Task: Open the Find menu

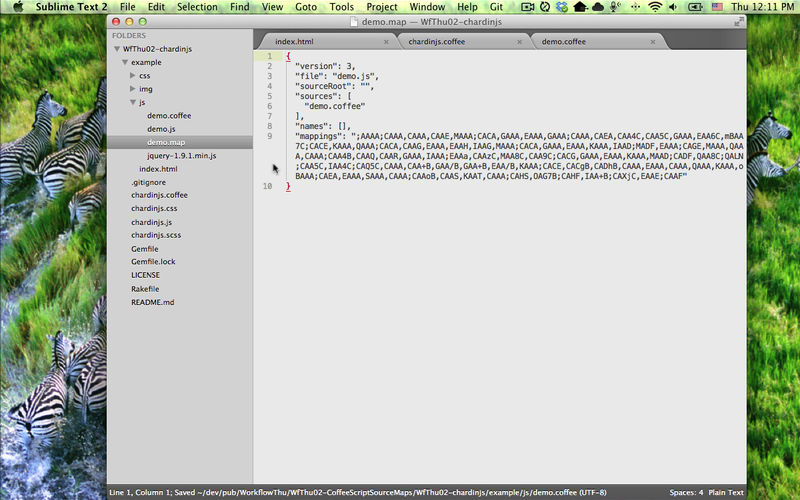Action: click(239, 7)
